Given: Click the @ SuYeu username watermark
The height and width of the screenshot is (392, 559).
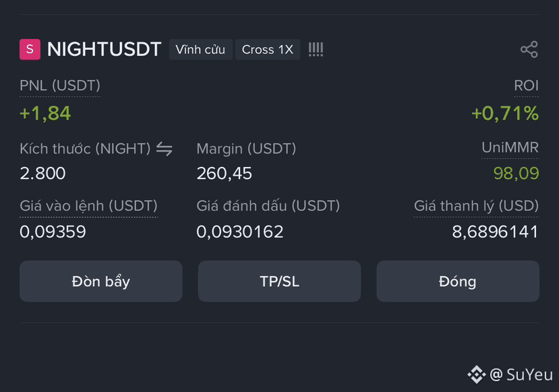Looking at the screenshot, I should 521,374.
